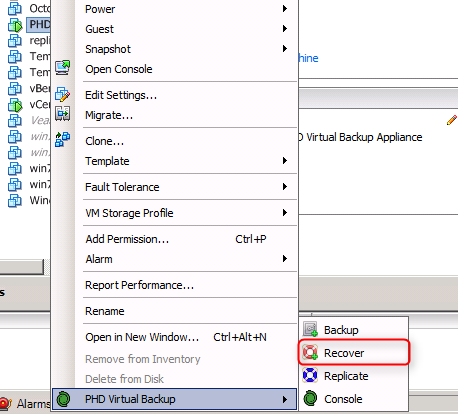Click the Clone icon in context menu
458x415 pixels.
[x=62, y=139]
